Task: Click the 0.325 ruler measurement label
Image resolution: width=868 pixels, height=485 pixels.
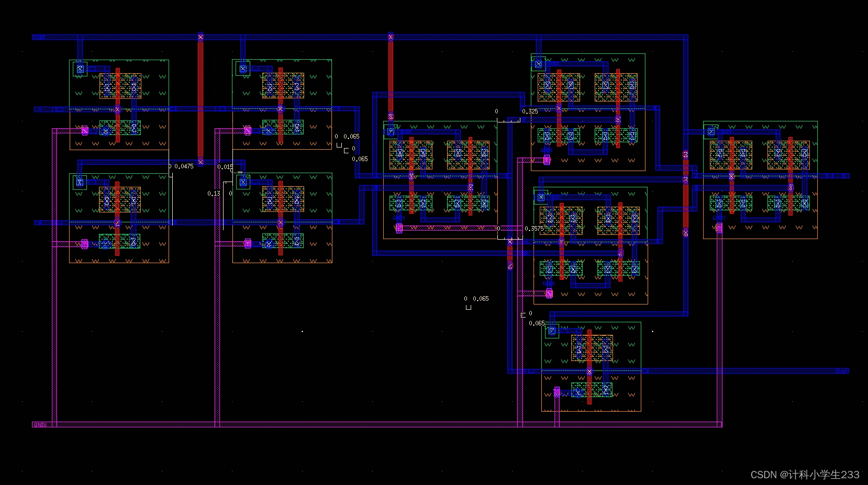Action: click(530, 111)
